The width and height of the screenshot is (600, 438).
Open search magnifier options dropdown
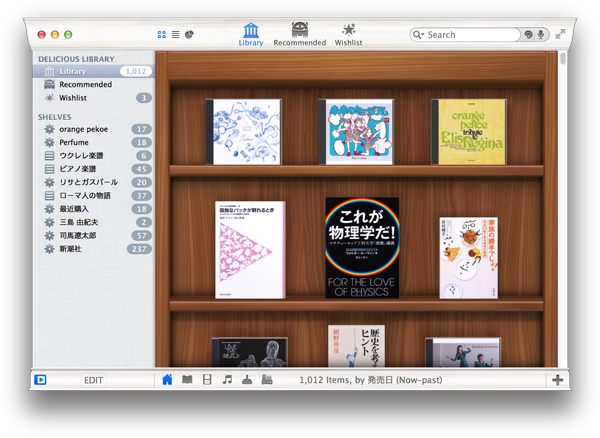pyautogui.click(x=420, y=35)
